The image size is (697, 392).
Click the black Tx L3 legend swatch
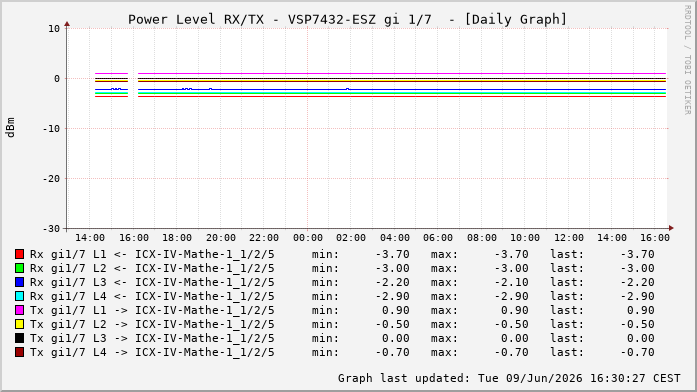19,338
